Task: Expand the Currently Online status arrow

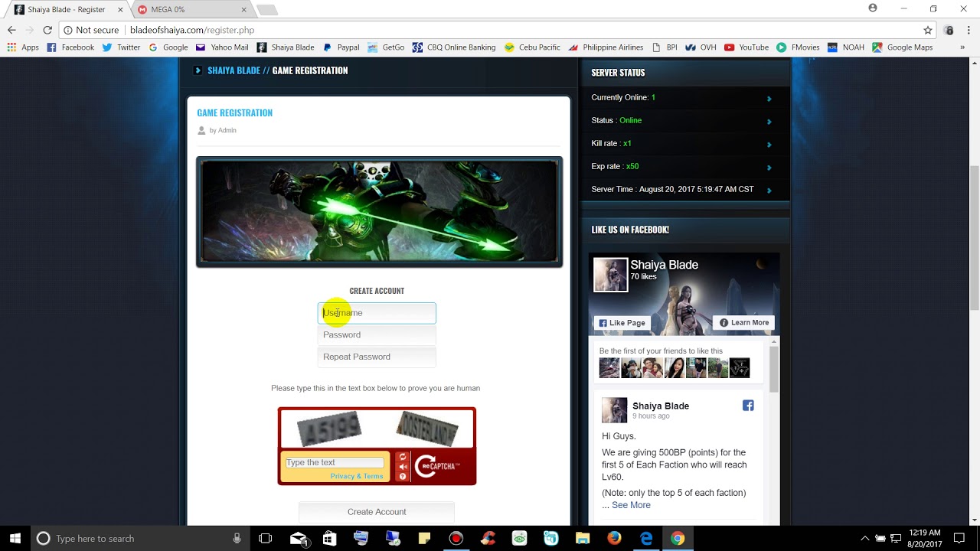Action: [x=769, y=98]
